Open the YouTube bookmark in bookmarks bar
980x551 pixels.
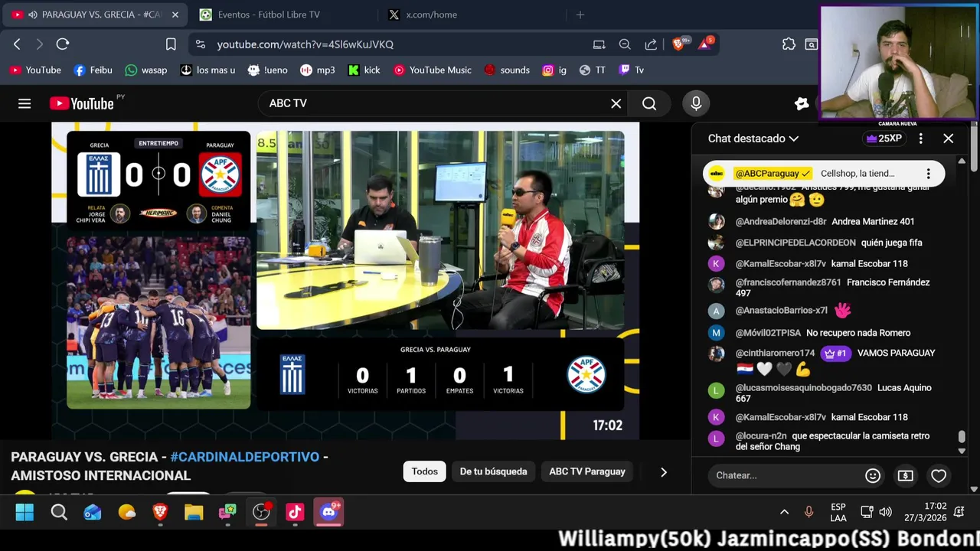[x=35, y=70]
